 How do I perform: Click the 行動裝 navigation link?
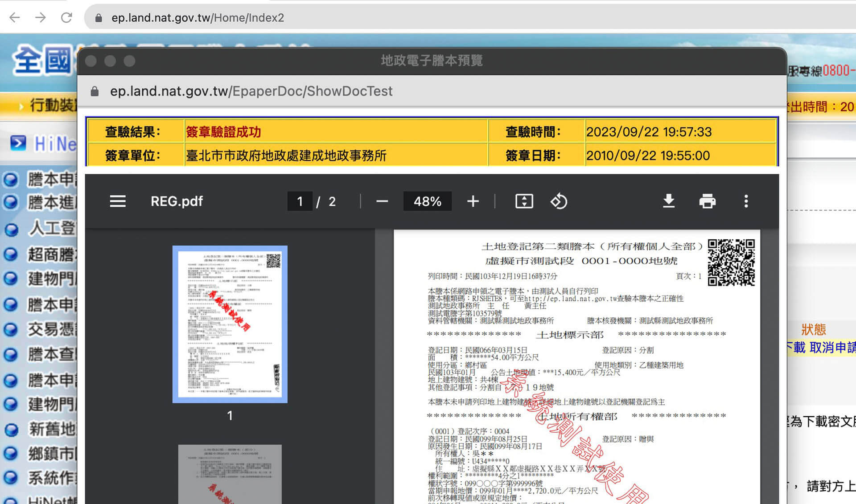[x=53, y=106]
